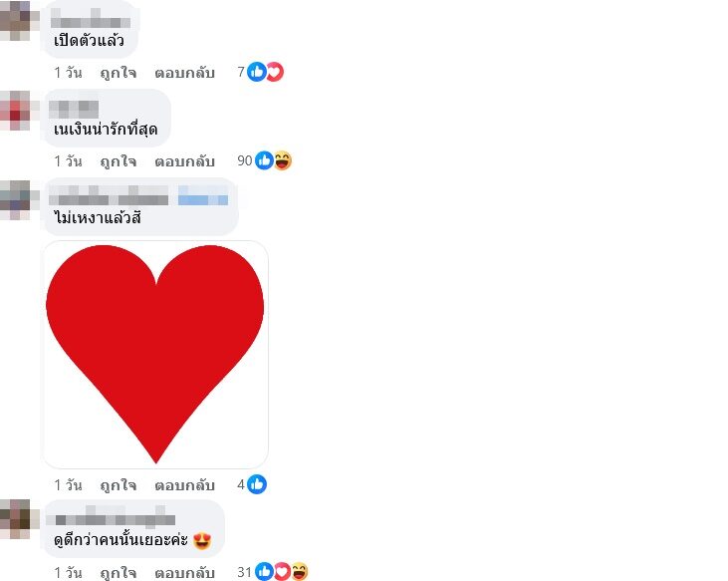Click the laughing reaction icon beside count 31
Screen dimensions: 728x581
pos(300,572)
